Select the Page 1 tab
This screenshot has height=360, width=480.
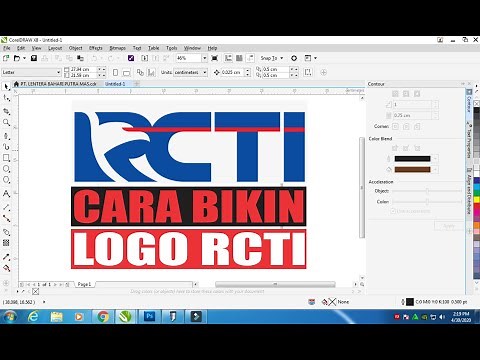point(84,284)
